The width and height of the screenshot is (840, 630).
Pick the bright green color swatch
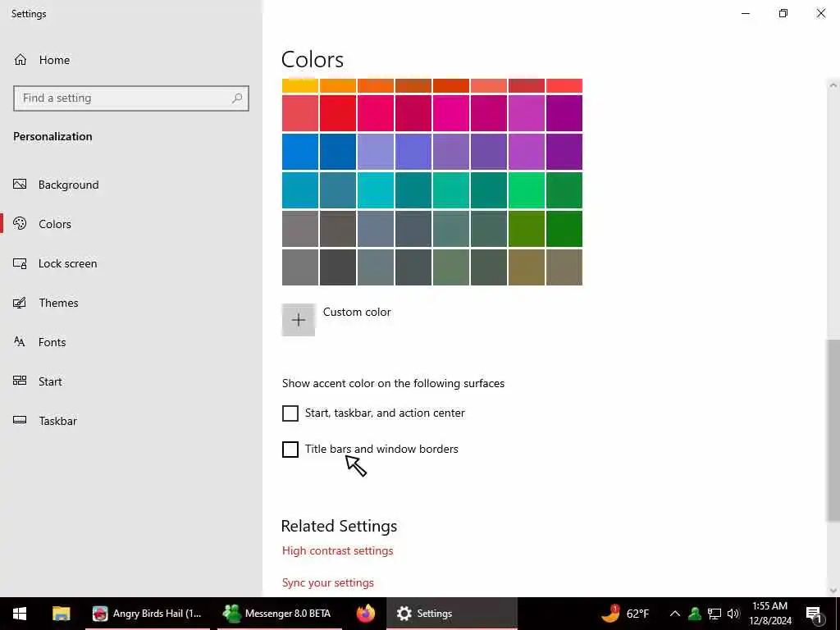click(x=527, y=190)
